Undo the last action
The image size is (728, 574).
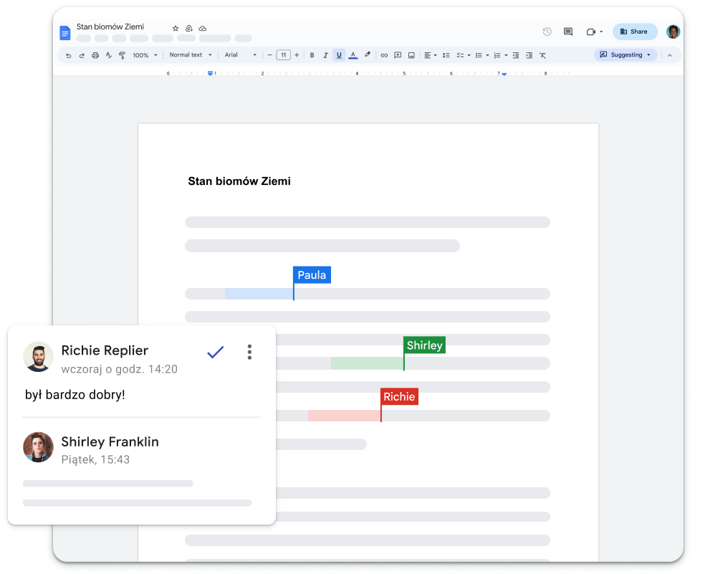point(69,55)
